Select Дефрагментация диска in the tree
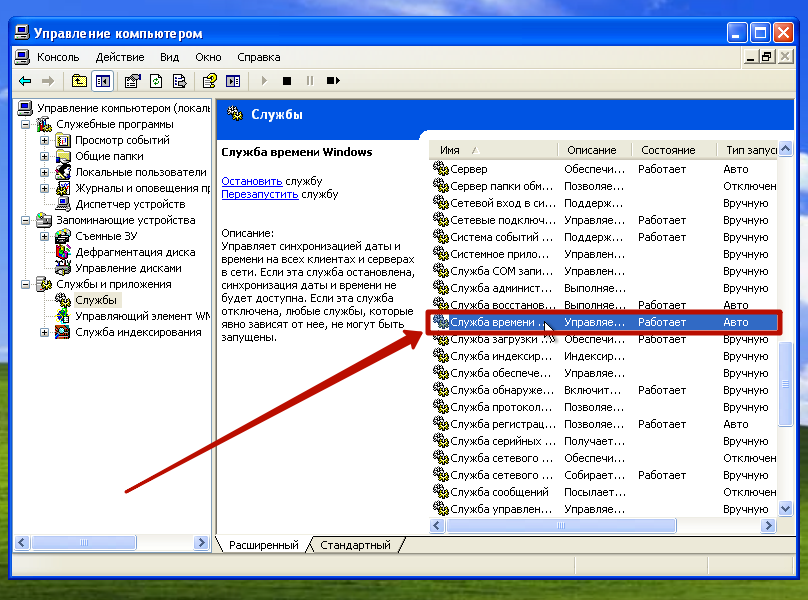This screenshot has width=808, height=600. coord(135,252)
